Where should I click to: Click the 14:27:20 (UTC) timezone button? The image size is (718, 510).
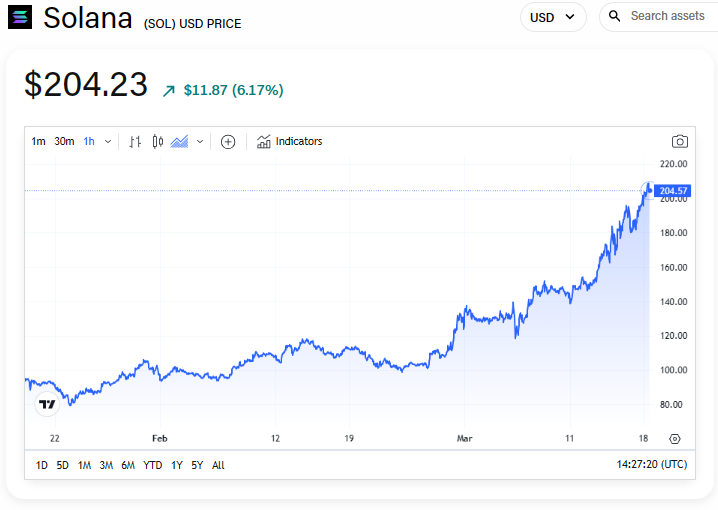click(650, 465)
